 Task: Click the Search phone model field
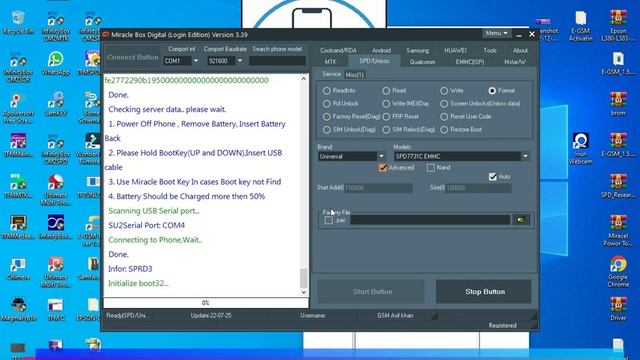pos(277,61)
